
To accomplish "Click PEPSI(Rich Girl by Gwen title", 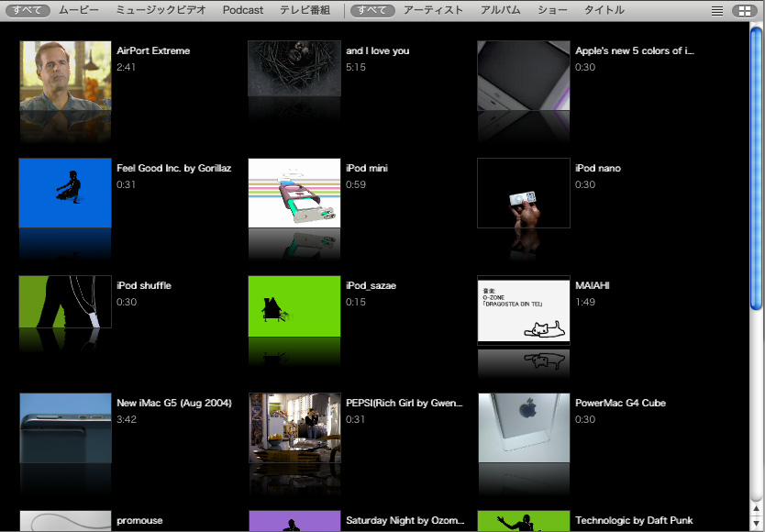I will coord(405,404).
